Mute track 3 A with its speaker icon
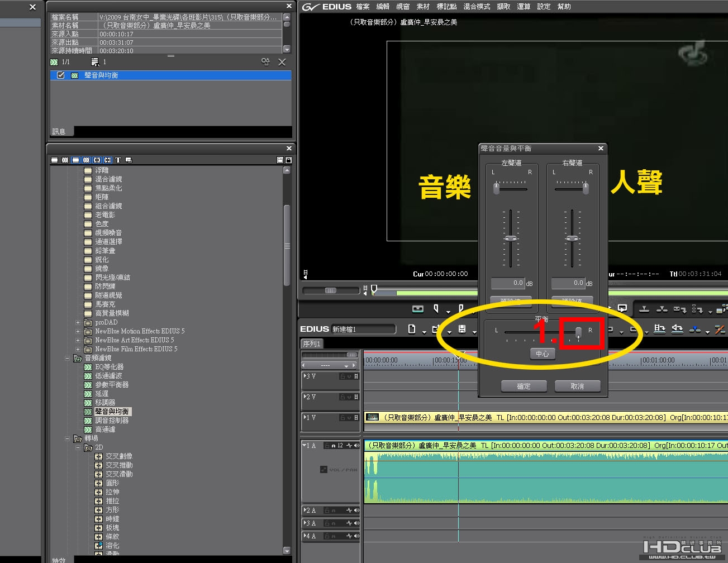 coord(356,523)
